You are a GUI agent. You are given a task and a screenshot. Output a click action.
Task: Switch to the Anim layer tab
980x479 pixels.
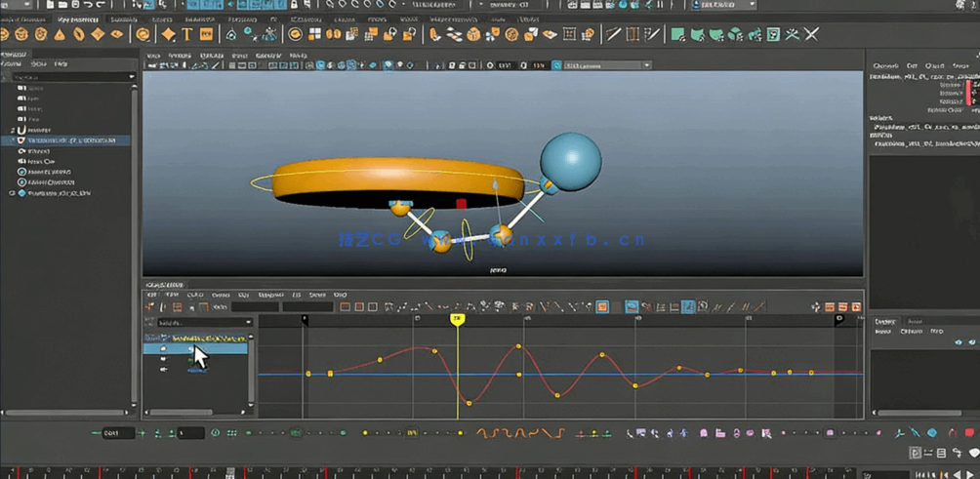pyautogui.click(x=915, y=321)
